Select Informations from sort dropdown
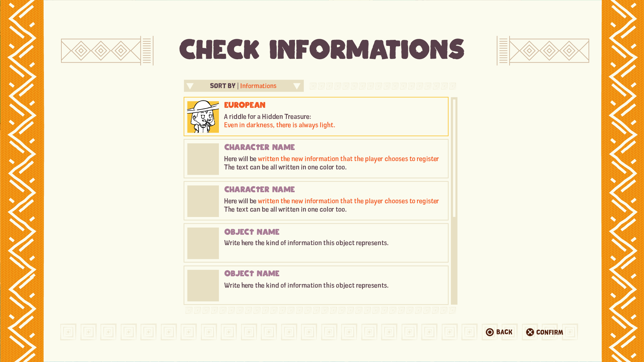644x362 pixels. (x=258, y=86)
